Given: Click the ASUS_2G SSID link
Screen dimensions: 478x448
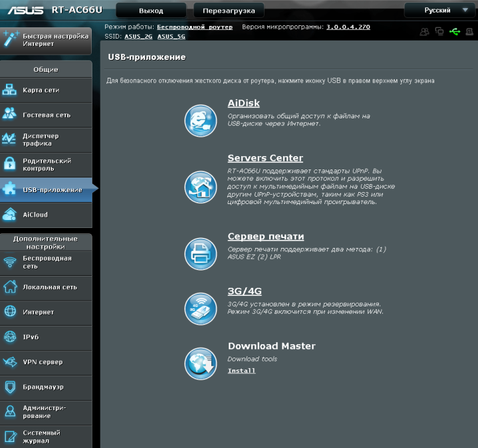Looking at the screenshot, I should [x=138, y=37].
